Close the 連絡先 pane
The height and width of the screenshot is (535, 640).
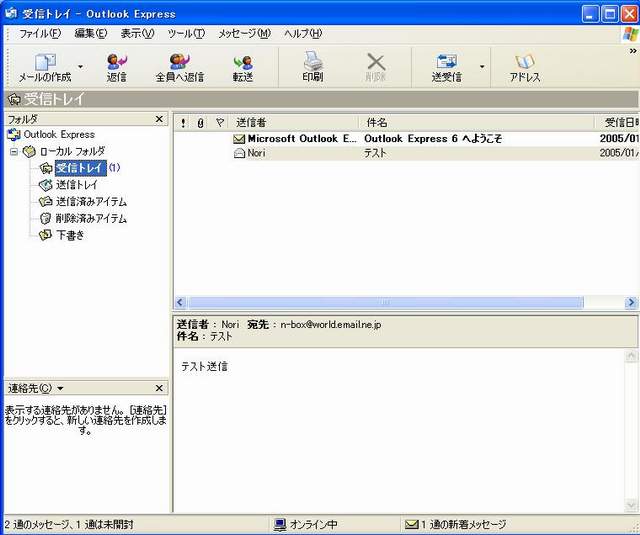pos(160,388)
